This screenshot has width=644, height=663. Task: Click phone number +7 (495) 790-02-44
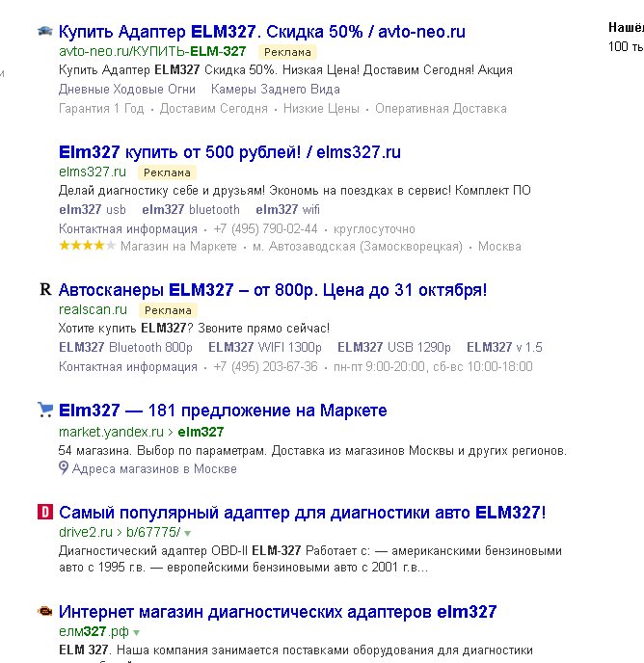point(266,228)
